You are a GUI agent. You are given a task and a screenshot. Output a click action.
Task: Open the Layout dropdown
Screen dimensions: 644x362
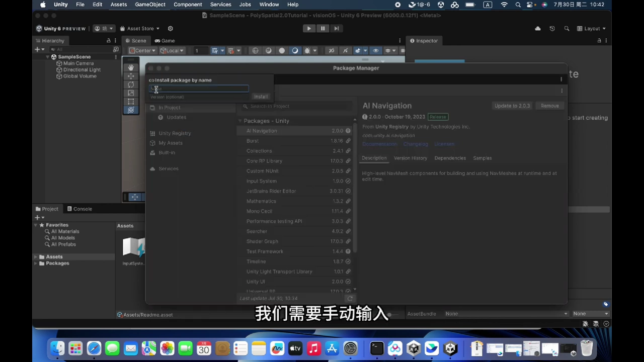592,29
